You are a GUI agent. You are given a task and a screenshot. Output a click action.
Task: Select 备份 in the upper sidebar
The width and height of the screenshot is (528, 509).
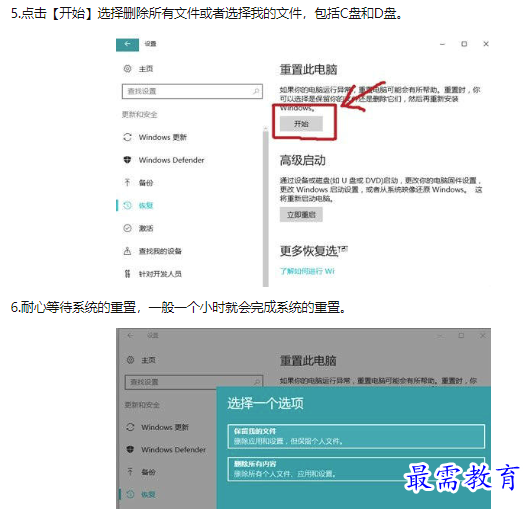pos(146,183)
